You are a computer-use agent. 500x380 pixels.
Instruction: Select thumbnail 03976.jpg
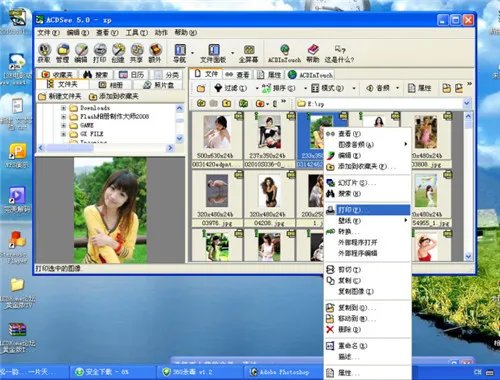(x=217, y=198)
